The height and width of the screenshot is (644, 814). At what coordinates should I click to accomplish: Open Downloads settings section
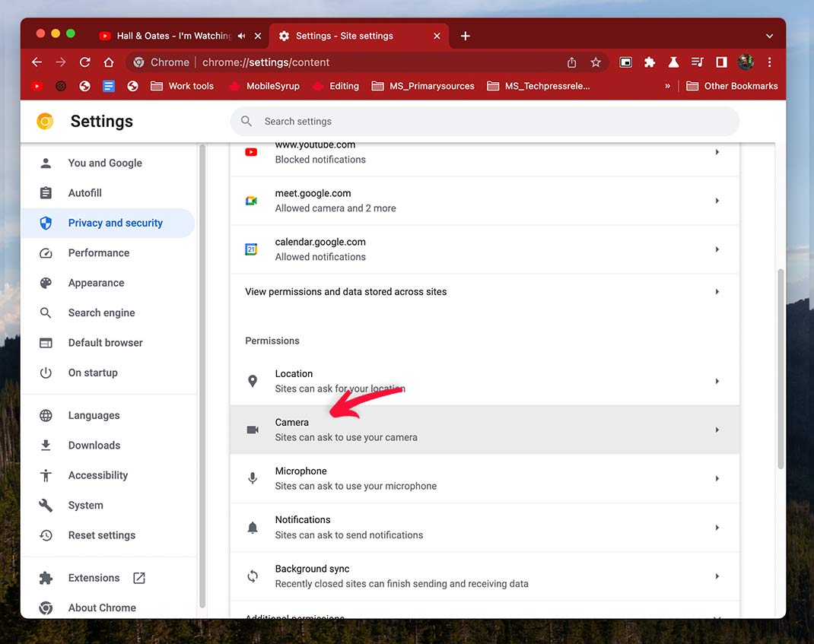[x=94, y=446]
